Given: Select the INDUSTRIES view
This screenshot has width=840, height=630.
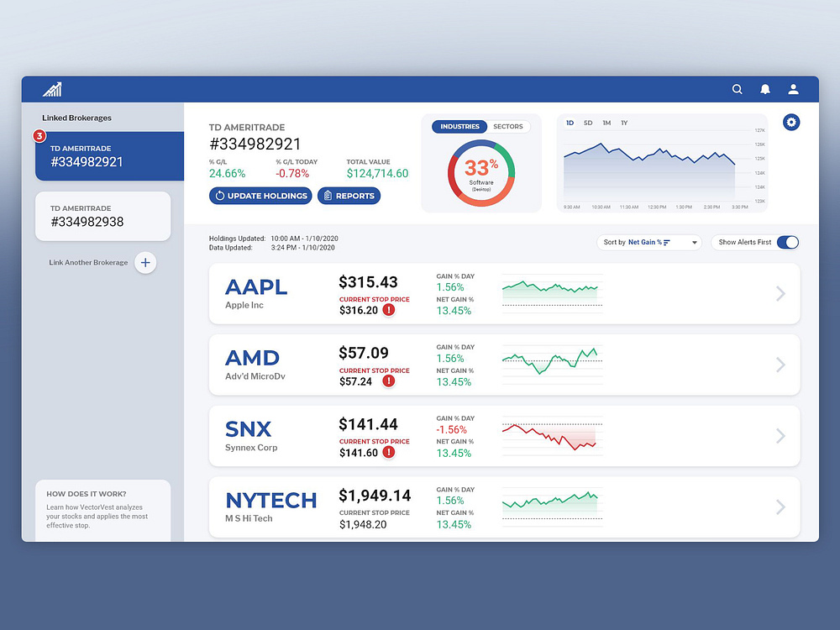Looking at the screenshot, I should (459, 126).
